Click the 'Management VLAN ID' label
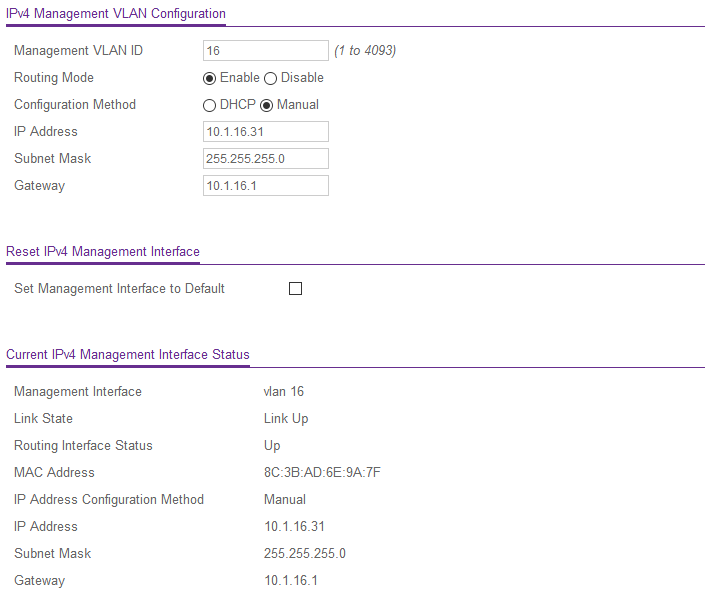This screenshot has width=705, height=597. pyautogui.click(x=78, y=50)
